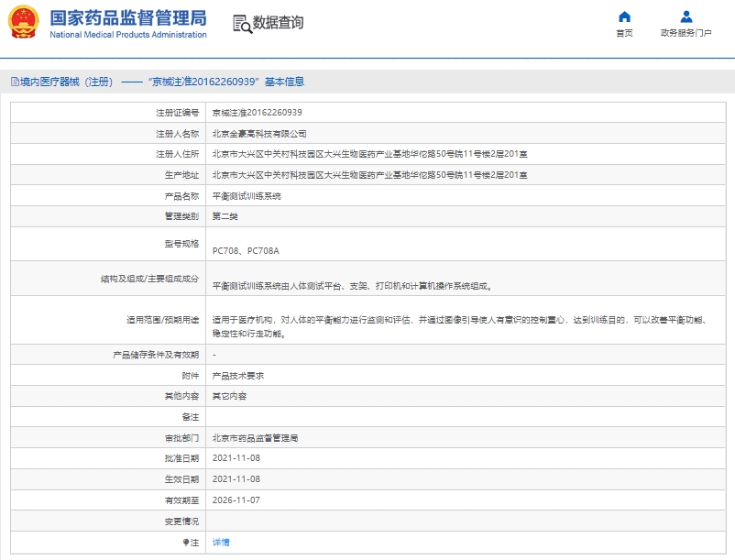Viewport: 735px width, 560px height.
Task: Click the national emblem logo
Action: (23, 22)
